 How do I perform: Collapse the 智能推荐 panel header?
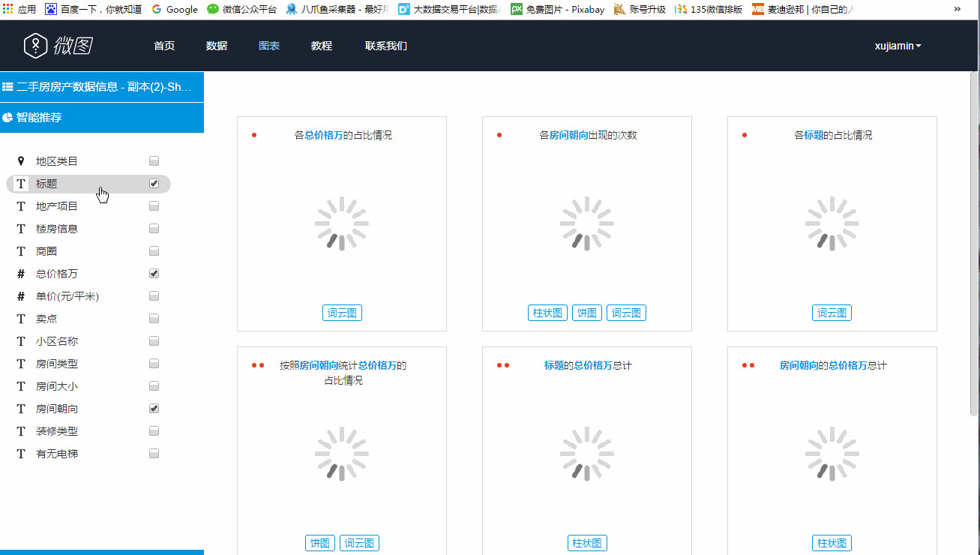[102, 118]
